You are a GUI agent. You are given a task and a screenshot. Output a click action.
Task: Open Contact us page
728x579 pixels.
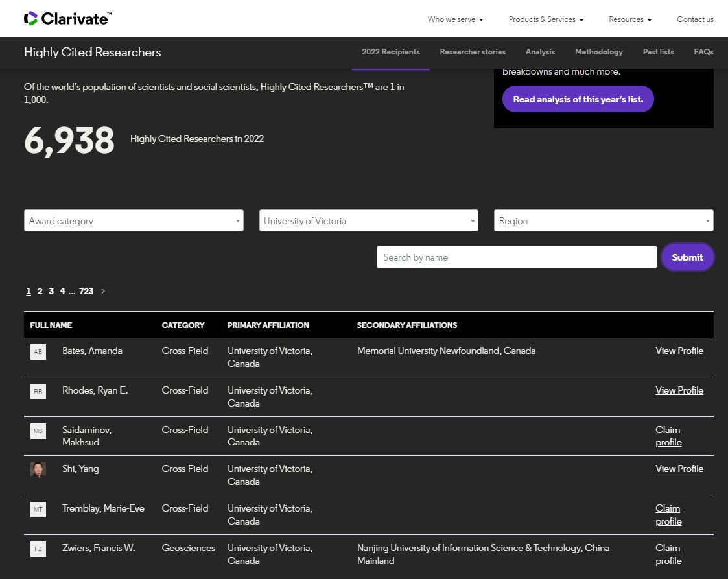point(695,19)
